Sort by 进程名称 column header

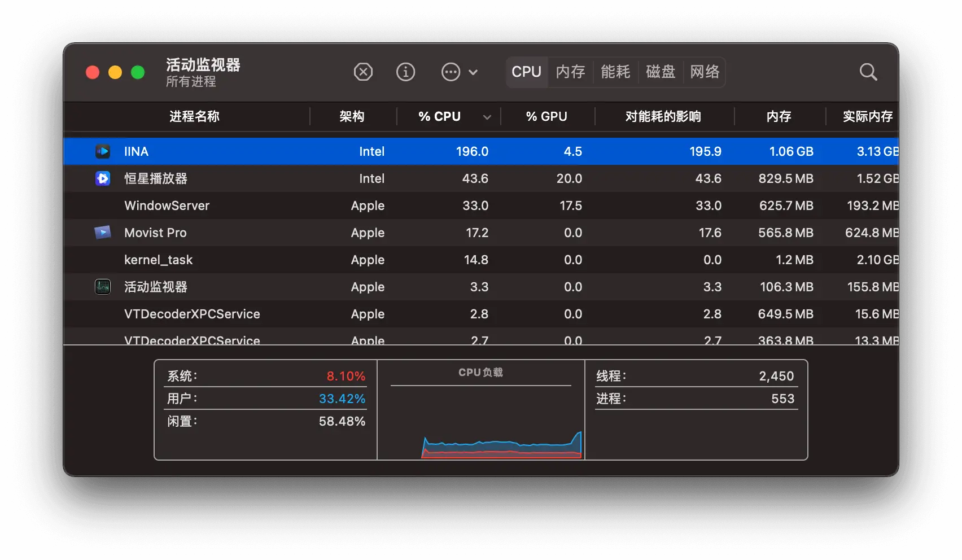point(194,117)
